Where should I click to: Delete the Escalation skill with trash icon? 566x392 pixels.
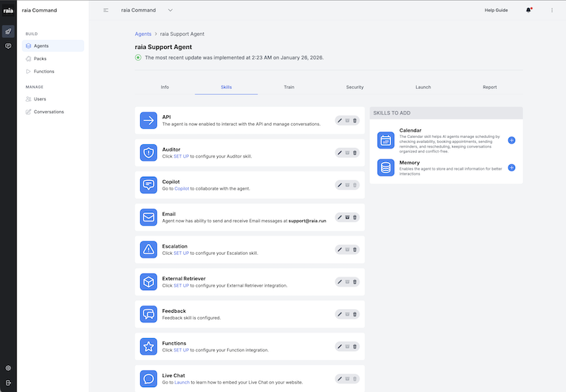pyautogui.click(x=355, y=249)
